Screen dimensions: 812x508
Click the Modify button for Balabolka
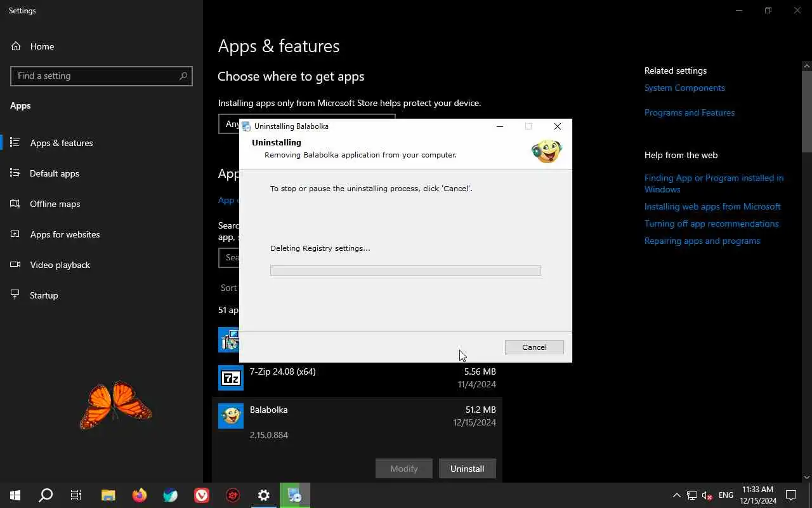click(x=404, y=469)
